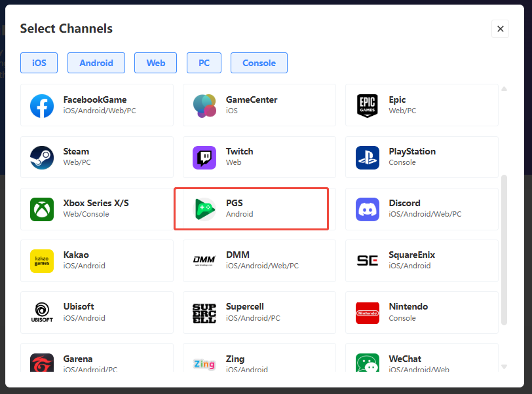Select the Discord channel name
Viewport: 532px width, 394px height.
pos(404,203)
